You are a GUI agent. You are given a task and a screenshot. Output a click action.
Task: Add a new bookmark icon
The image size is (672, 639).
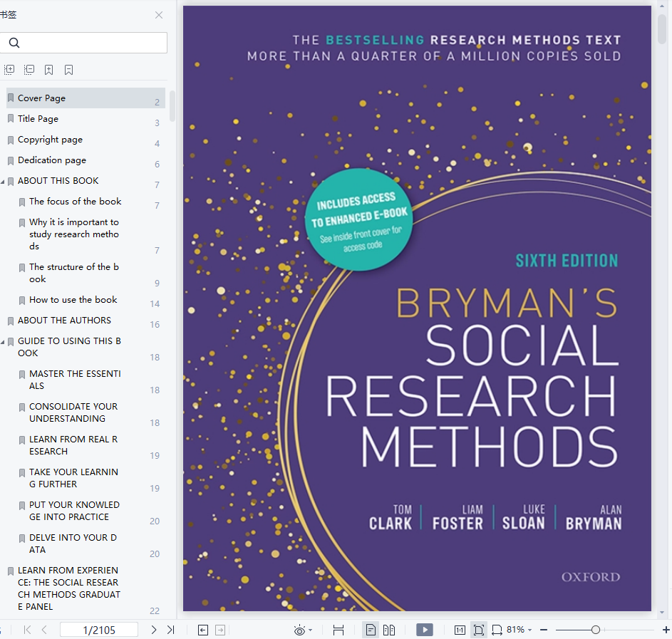point(49,70)
